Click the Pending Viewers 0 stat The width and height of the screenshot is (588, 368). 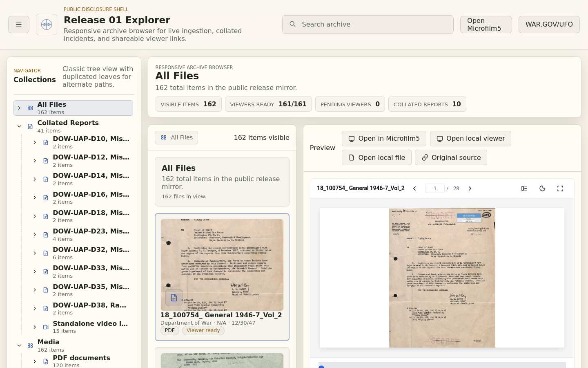click(350, 104)
